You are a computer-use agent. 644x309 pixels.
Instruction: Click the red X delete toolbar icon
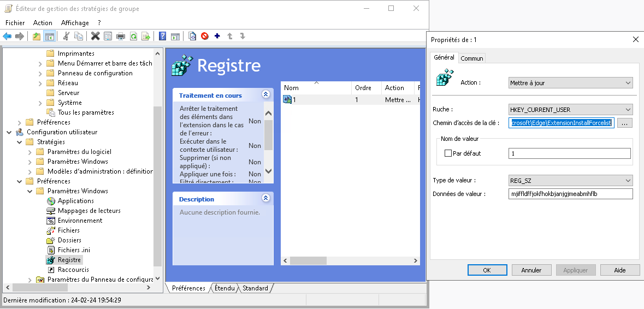click(95, 37)
